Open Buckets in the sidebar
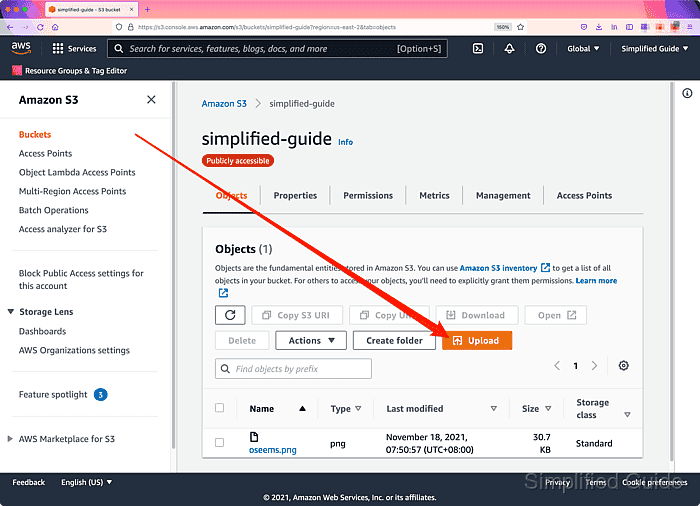 click(35, 134)
